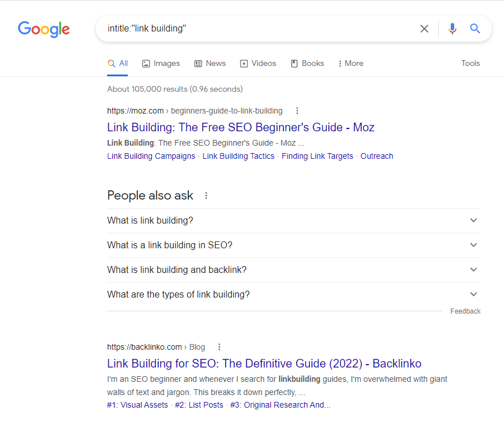
Task: Click the Tools button
Action: [x=470, y=64]
